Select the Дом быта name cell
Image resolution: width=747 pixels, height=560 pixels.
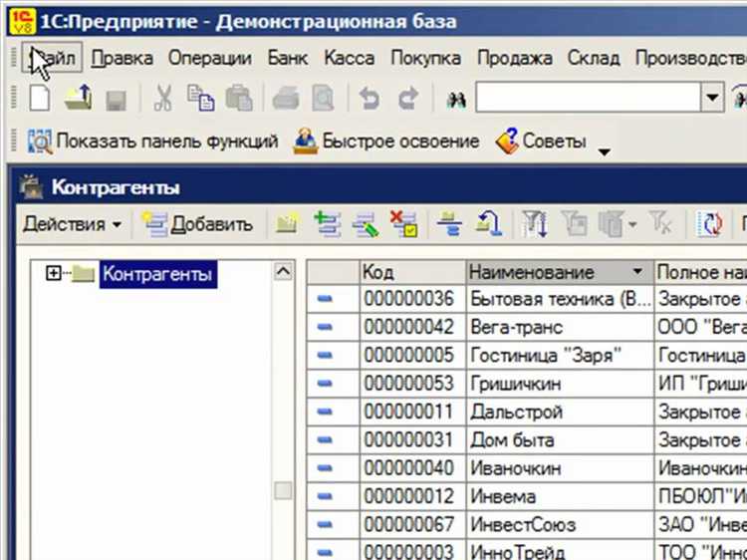pos(560,439)
